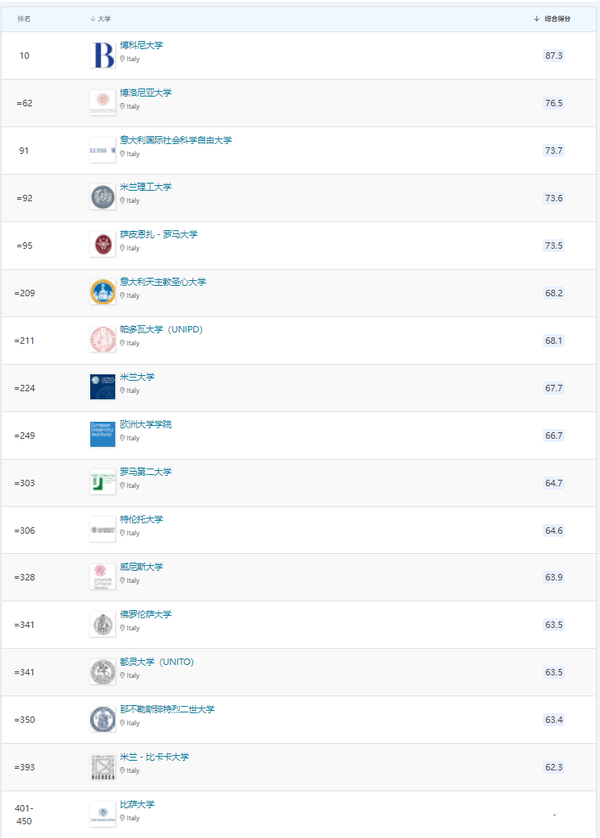Click the 比萨大学 logo thumbnail
600x838 pixels.
(x=103, y=812)
